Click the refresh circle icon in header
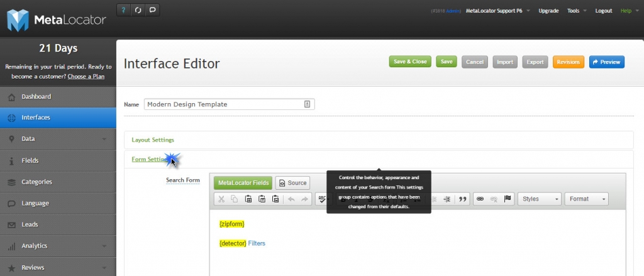The height and width of the screenshot is (276, 644). pyautogui.click(x=138, y=10)
